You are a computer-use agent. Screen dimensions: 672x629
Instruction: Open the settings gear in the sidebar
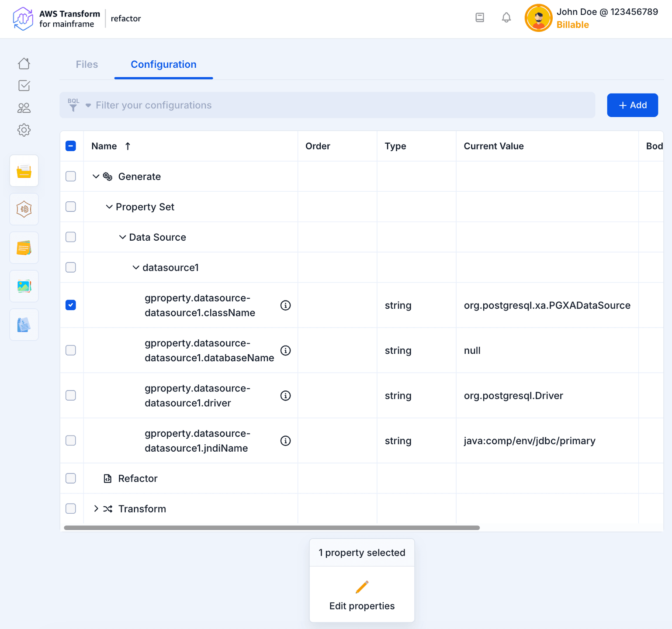point(24,130)
